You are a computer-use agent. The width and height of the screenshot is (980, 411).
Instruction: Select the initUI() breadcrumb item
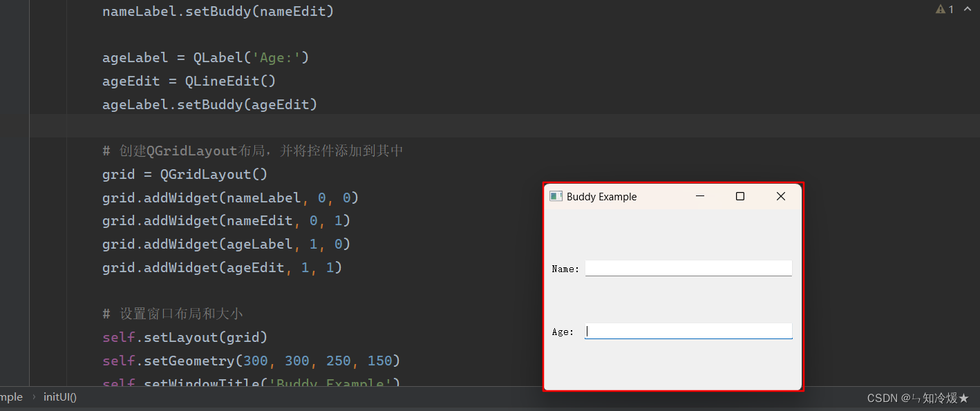click(59, 397)
